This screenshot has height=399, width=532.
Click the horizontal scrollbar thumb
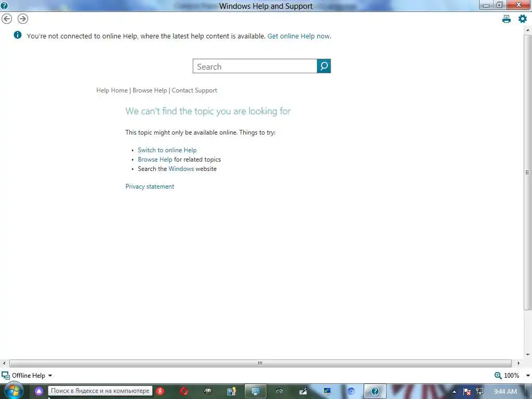tap(260, 363)
